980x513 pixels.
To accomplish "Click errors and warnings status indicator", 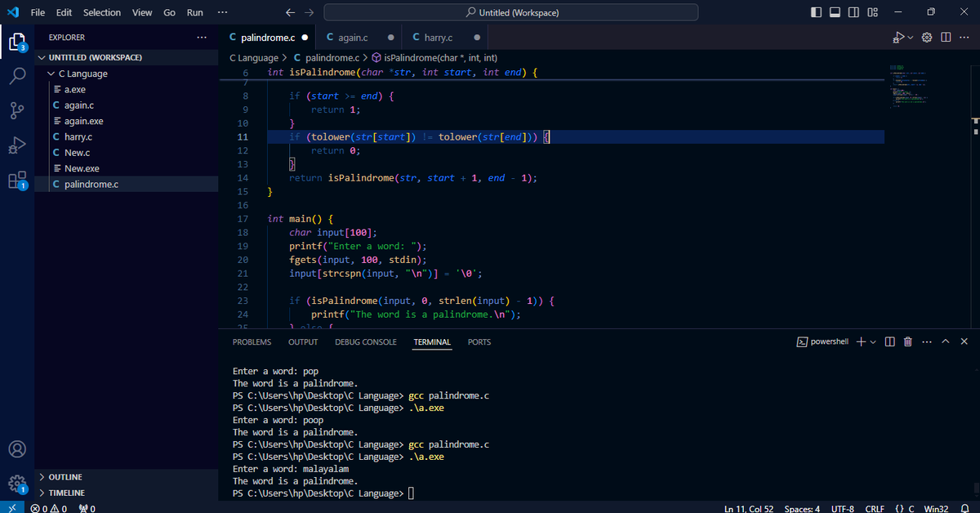I will point(51,508).
